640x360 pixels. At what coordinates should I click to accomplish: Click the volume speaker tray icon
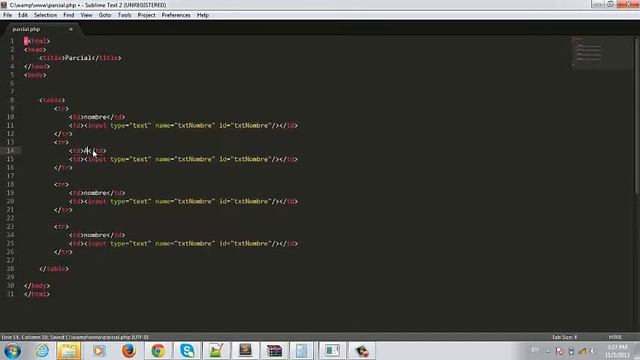point(592,351)
